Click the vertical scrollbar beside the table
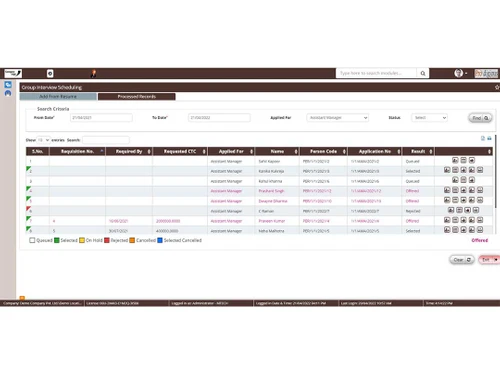Screen dimensions: 500x375 (x=496, y=172)
